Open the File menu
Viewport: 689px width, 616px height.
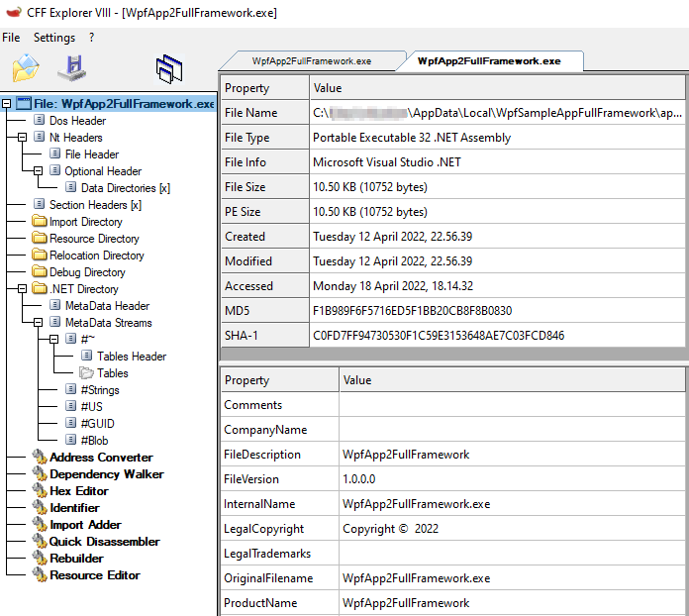[x=11, y=38]
